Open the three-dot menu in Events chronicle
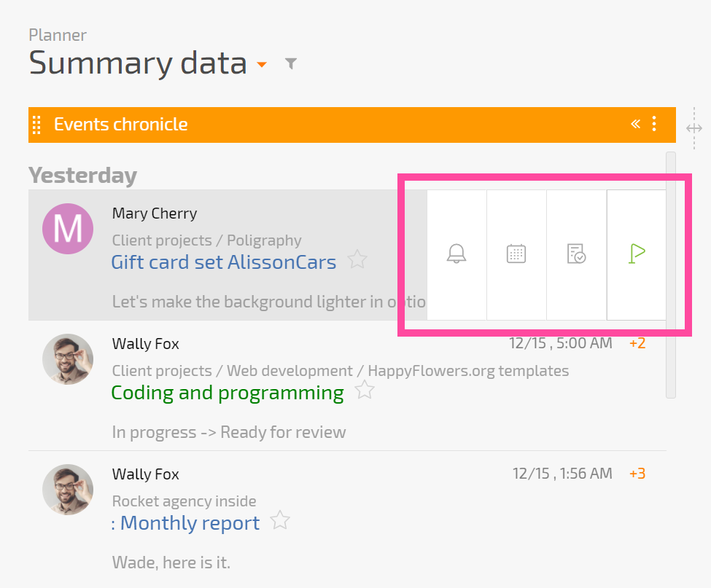711x588 pixels. (x=654, y=124)
